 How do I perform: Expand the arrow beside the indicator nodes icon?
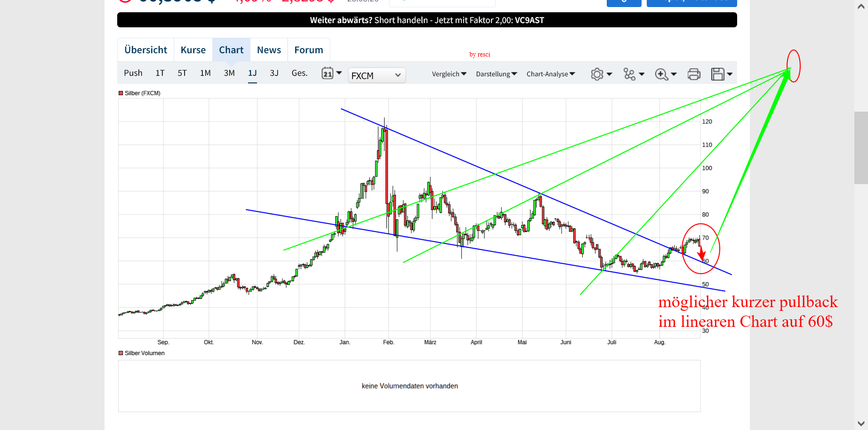tap(642, 74)
